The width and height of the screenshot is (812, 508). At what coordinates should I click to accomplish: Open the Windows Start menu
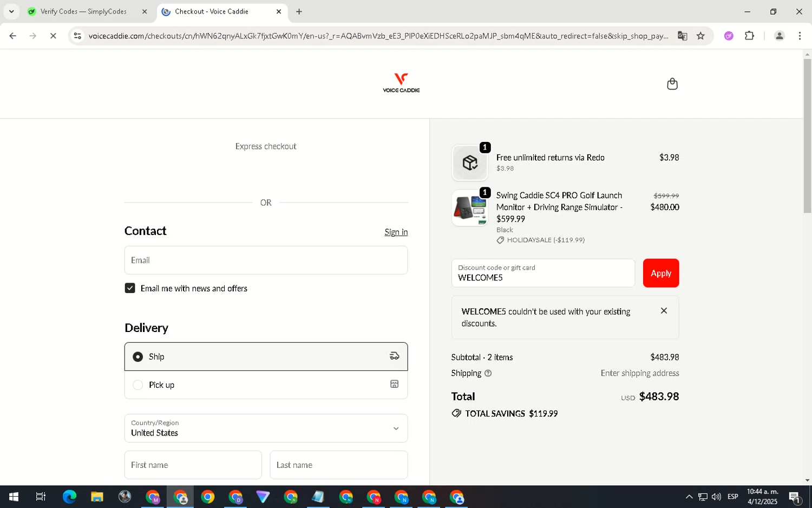point(14,497)
